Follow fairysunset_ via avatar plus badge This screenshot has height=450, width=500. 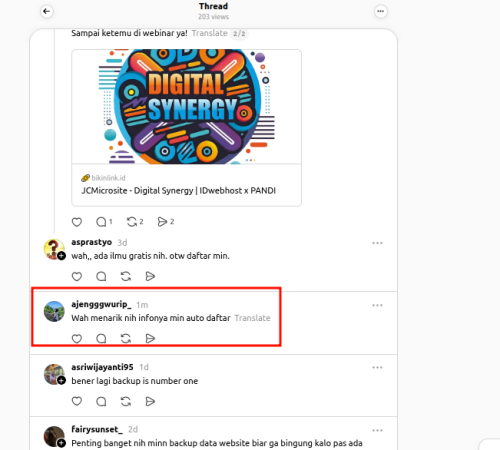point(61,443)
